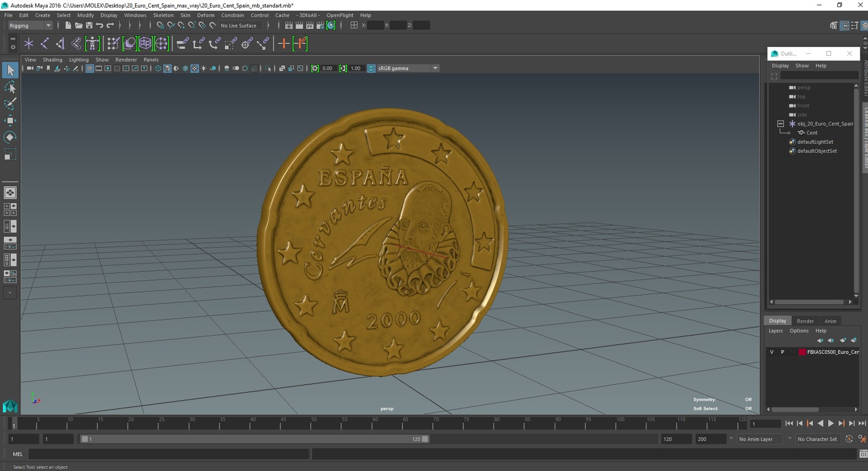Click No Live Surface field
This screenshot has width=868, height=471.
[241, 26]
